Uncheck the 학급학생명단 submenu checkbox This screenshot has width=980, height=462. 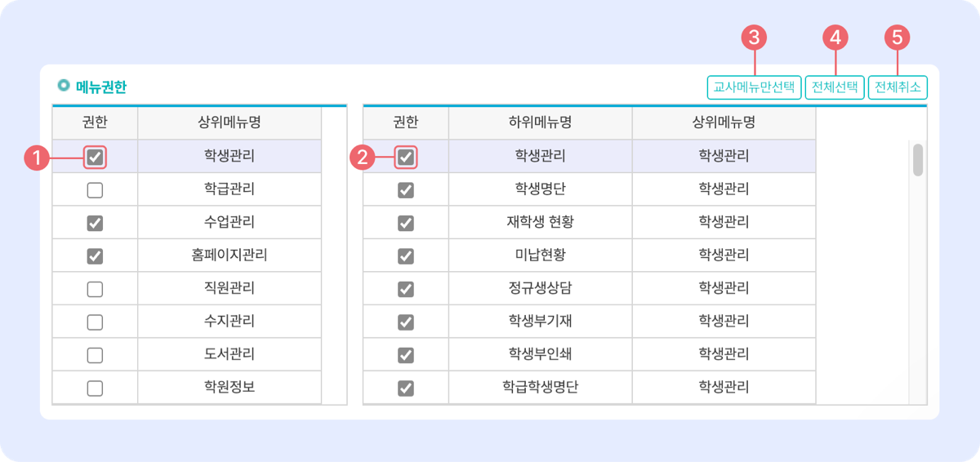[405, 388]
